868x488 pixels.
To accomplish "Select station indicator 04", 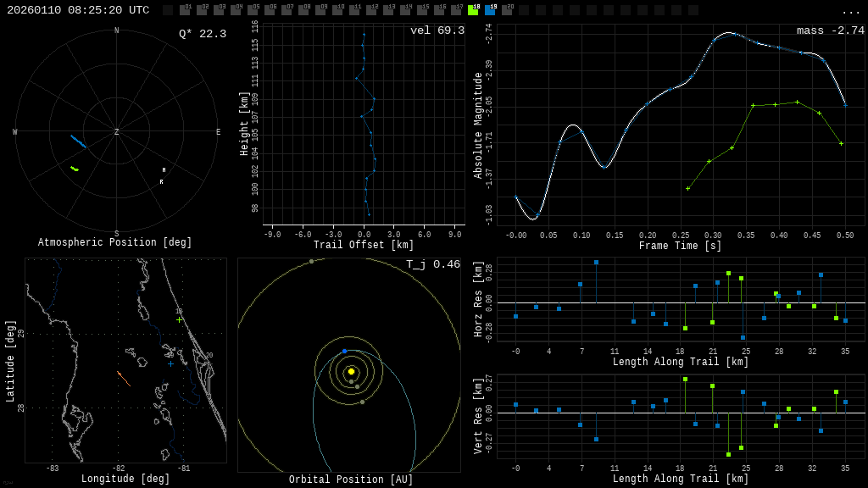I will tap(236, 10).
